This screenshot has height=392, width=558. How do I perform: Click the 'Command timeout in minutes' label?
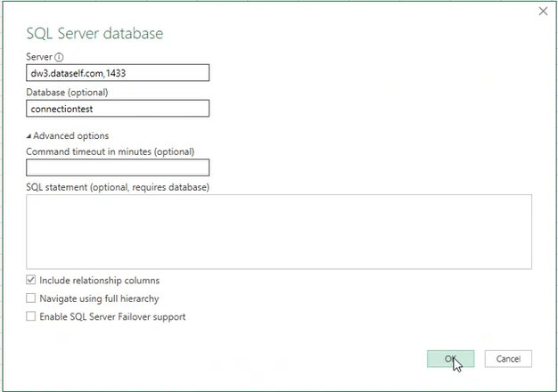tap(111, 151)
